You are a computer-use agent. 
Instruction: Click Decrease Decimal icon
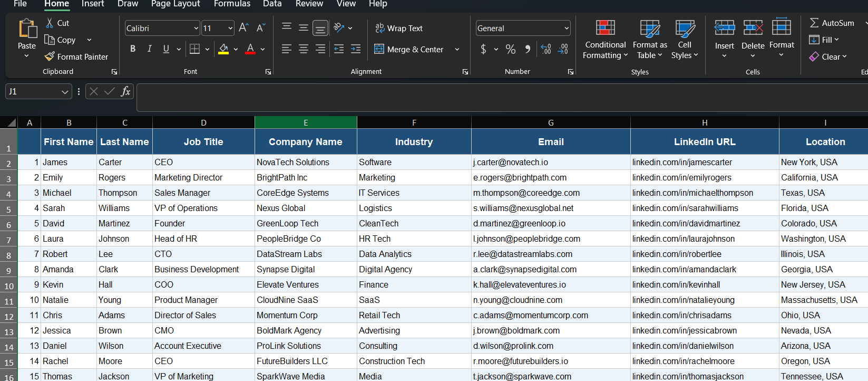(x=563, y=49)
